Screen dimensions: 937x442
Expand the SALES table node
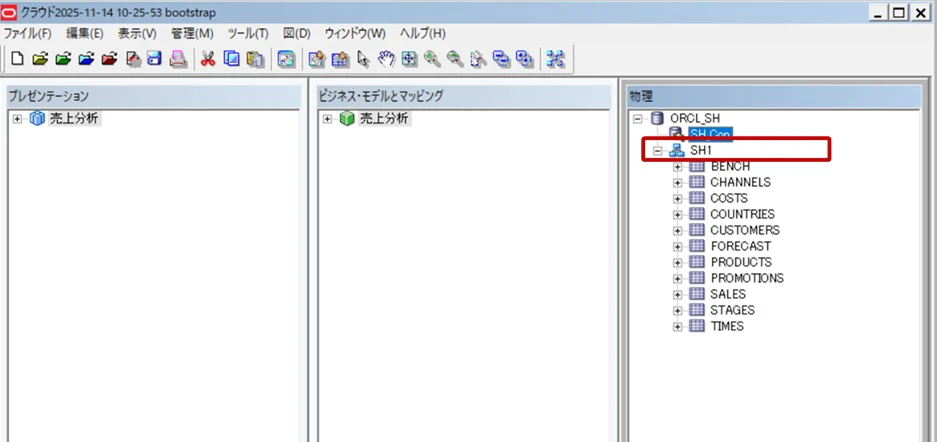[x=678, y=295]
